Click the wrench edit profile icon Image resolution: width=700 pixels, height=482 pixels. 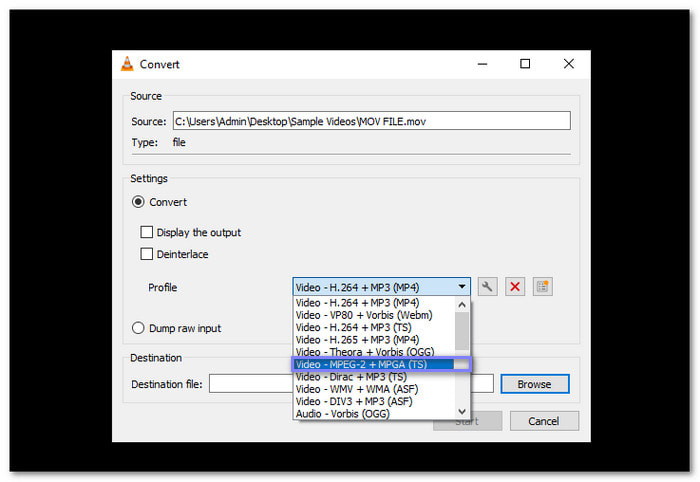tap(488, 287)
